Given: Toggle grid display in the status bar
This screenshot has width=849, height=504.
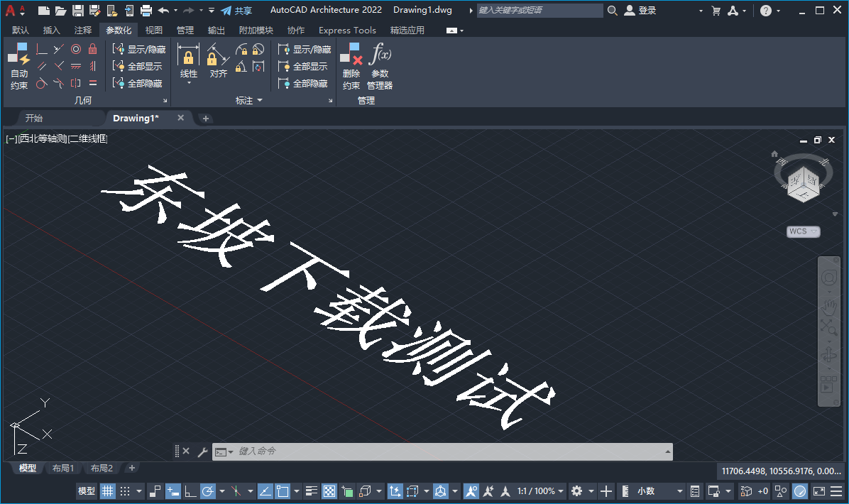Looking at the screenshot, I should [107, 491].
